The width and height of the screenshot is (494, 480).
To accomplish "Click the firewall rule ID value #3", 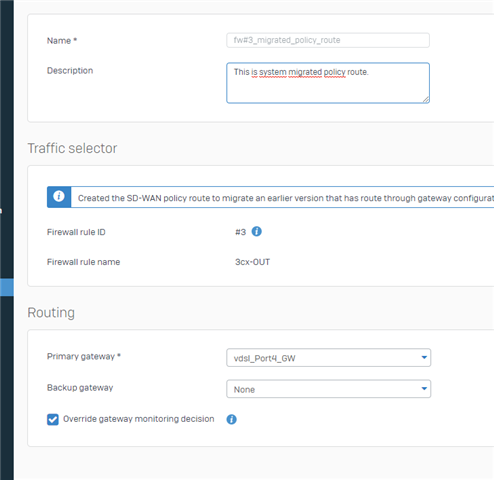I will pyautogui.click(x=240, y=232).
